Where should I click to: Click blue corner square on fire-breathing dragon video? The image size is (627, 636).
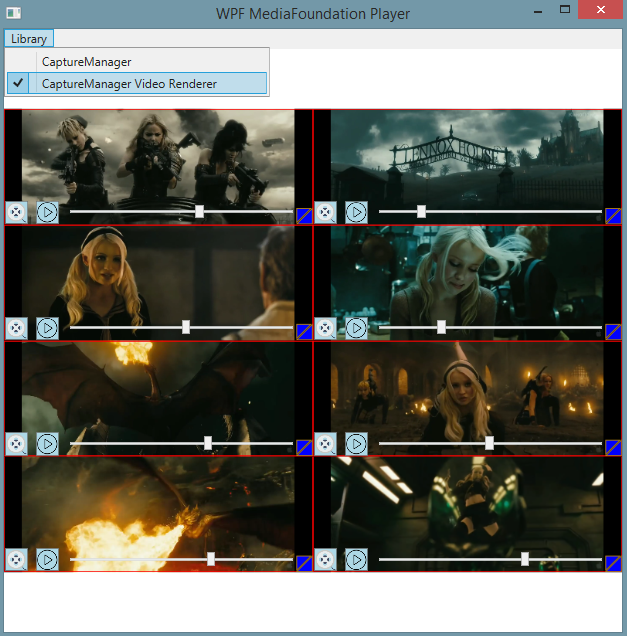tap(304, 563)
